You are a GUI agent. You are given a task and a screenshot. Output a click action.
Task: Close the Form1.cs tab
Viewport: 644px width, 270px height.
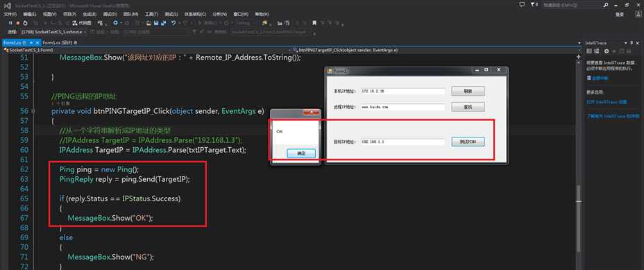pos(37,42)
